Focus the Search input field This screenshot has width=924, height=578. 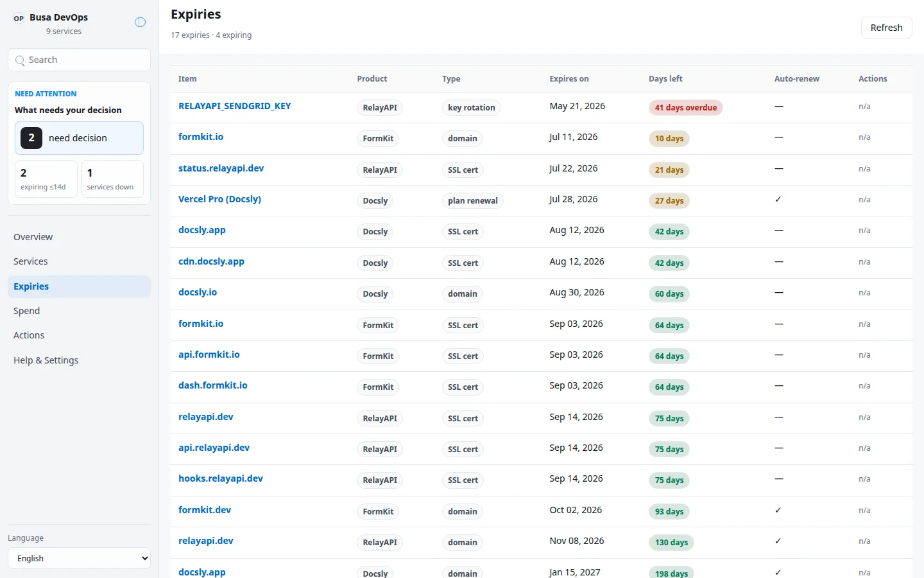click(x=79, y=60)
